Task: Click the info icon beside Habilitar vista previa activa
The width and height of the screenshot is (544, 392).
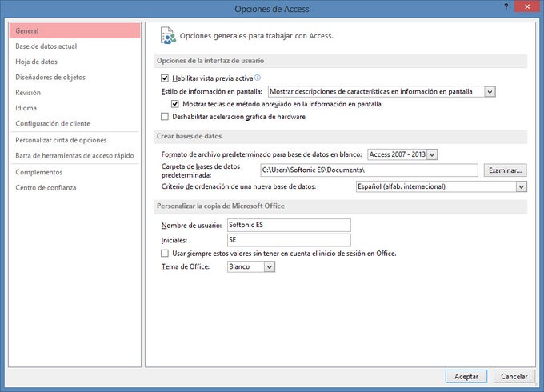Action: click(x=257, y=78)
